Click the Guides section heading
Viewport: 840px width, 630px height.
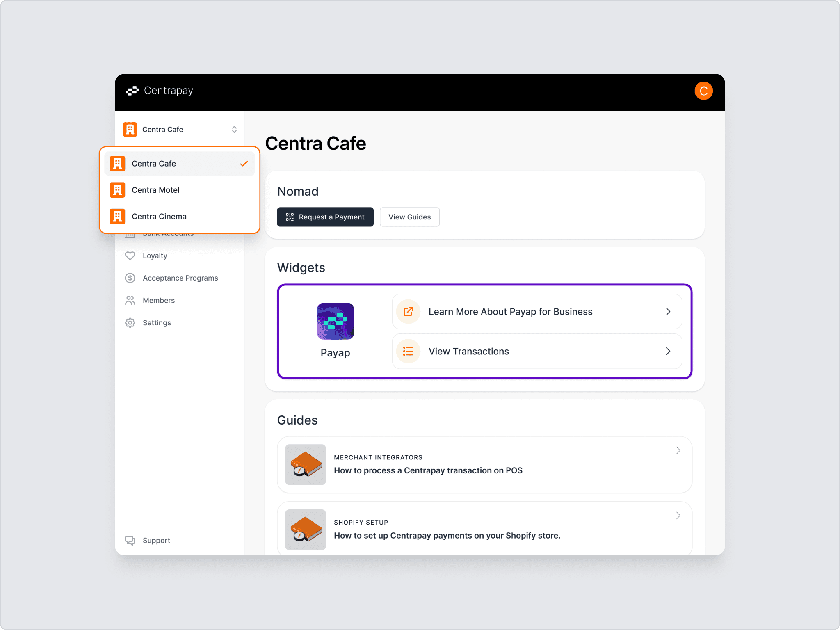[x=297, y=420]
